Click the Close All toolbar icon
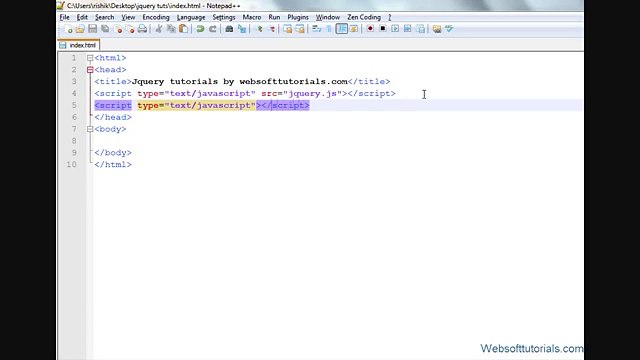 (x=130, y=29)
